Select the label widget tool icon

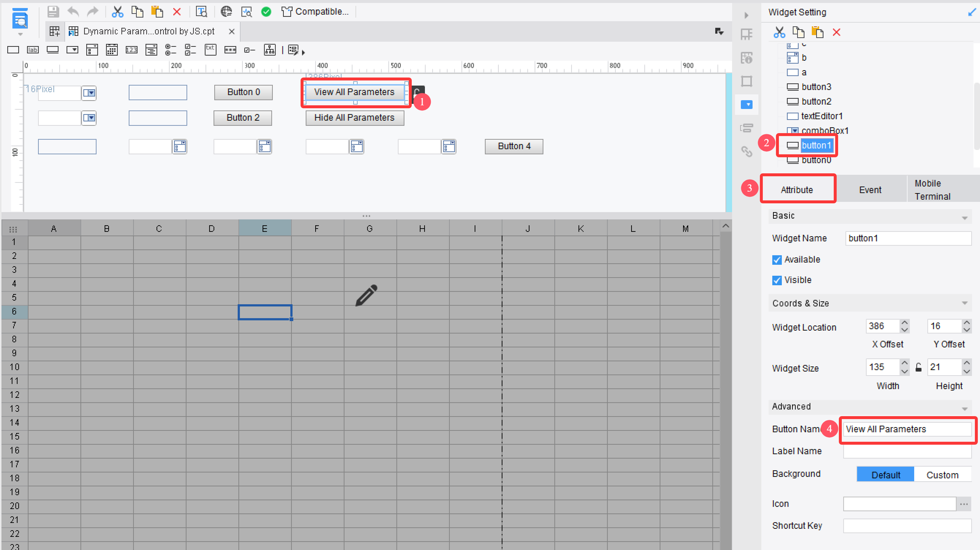(33, 50)
